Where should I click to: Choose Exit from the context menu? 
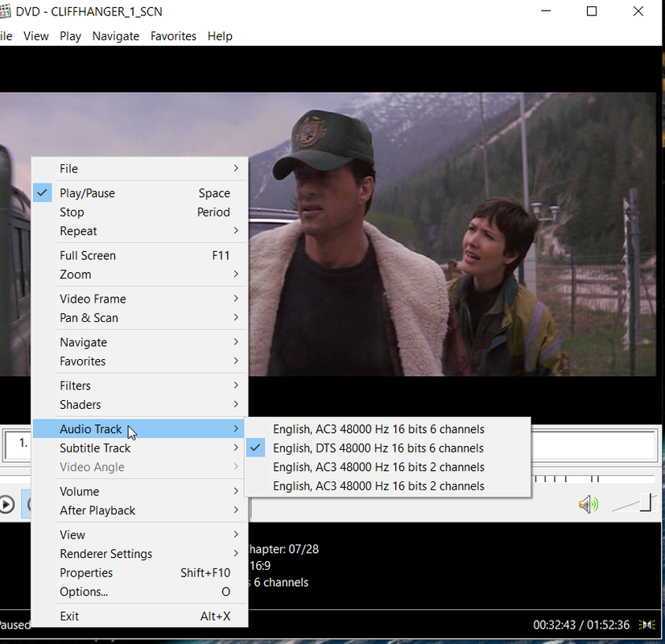[x=139, y=616]
